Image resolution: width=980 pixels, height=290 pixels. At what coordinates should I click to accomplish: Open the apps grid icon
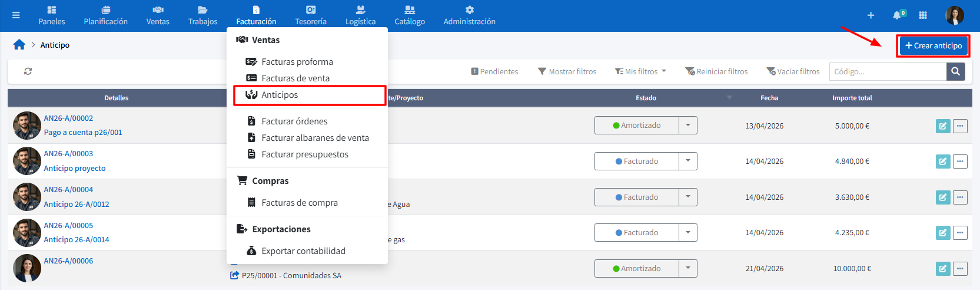923,15
